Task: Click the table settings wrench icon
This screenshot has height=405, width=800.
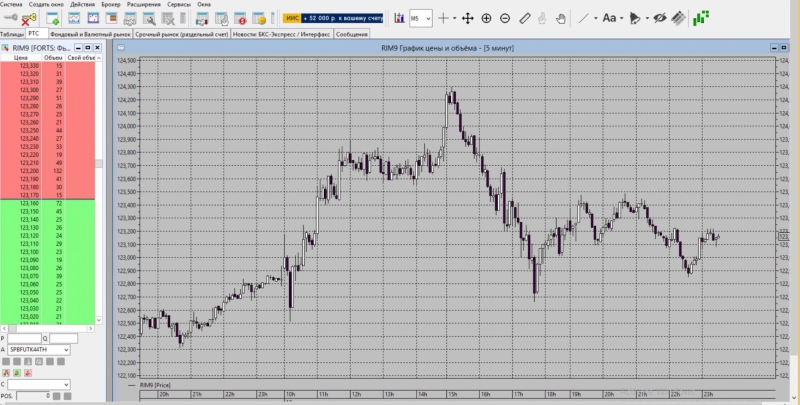Action: 149,19
